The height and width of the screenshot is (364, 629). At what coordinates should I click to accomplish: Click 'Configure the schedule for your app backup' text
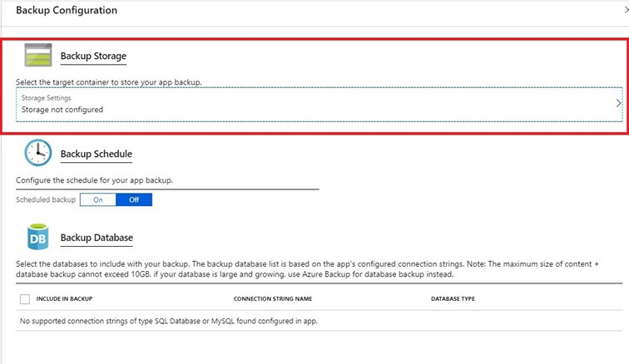click(x=94, y=180)
